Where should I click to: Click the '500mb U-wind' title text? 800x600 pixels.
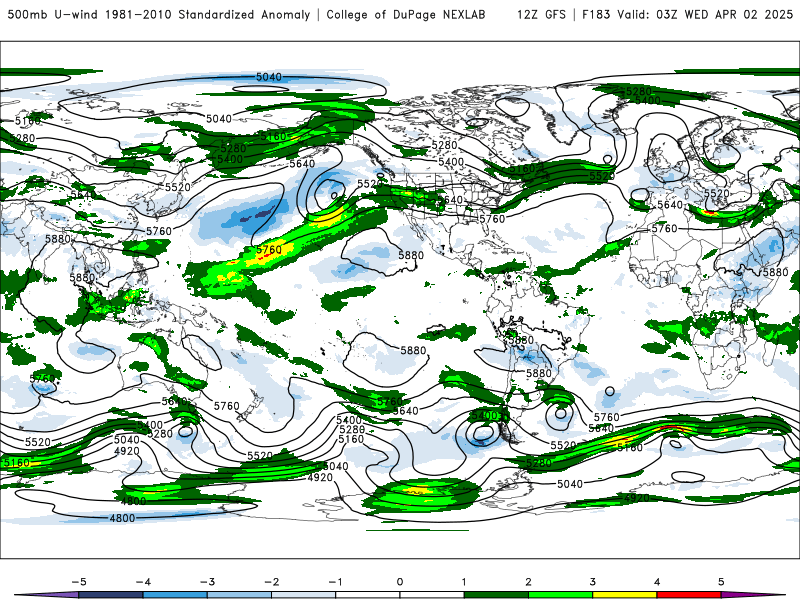pos(53,15)
